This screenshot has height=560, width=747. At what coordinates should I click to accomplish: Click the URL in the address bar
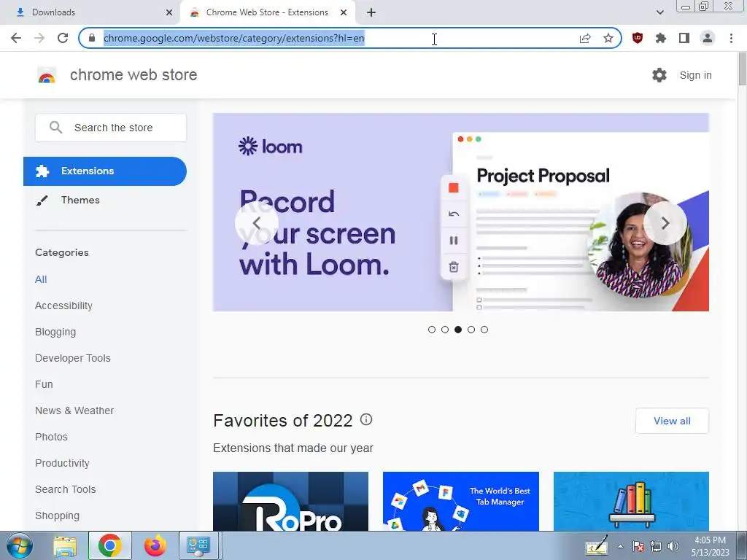[234, 38]
